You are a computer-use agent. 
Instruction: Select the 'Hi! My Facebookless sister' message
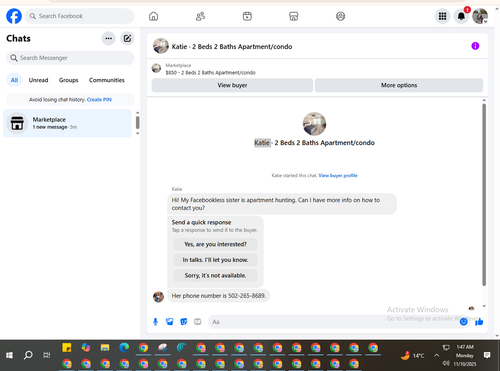click(x=282, y=204)
